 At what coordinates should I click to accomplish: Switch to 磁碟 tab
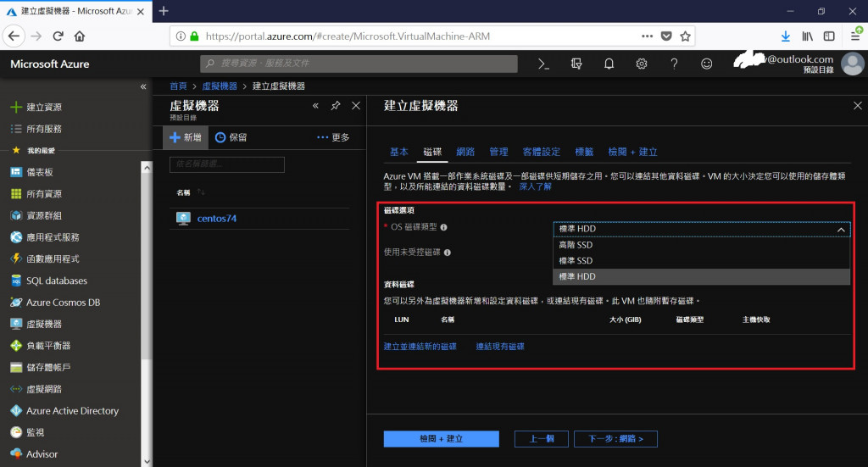pos(432,152)
